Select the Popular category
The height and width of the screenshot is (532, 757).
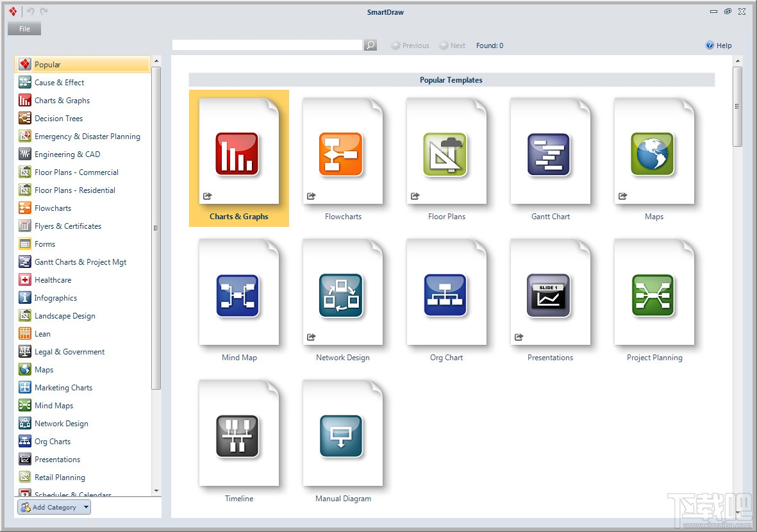coord(83,64)
